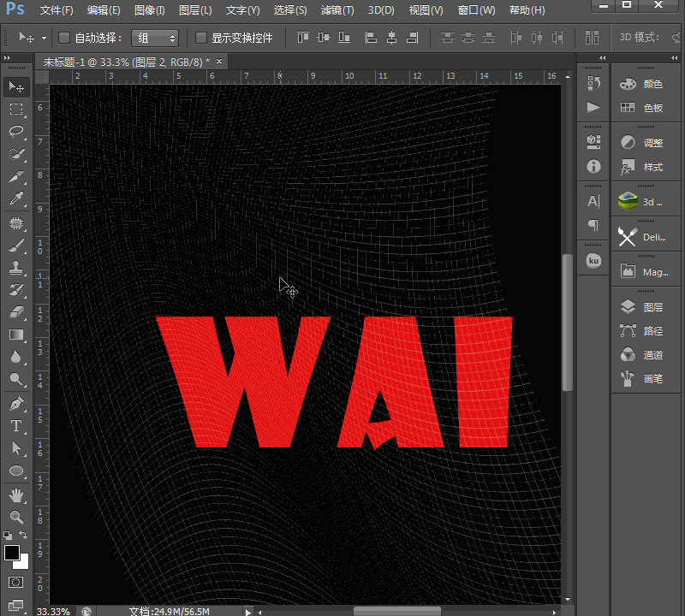685x616 pixels.
Task: Select the Clone Stamp tool
Action: (16, 268)
